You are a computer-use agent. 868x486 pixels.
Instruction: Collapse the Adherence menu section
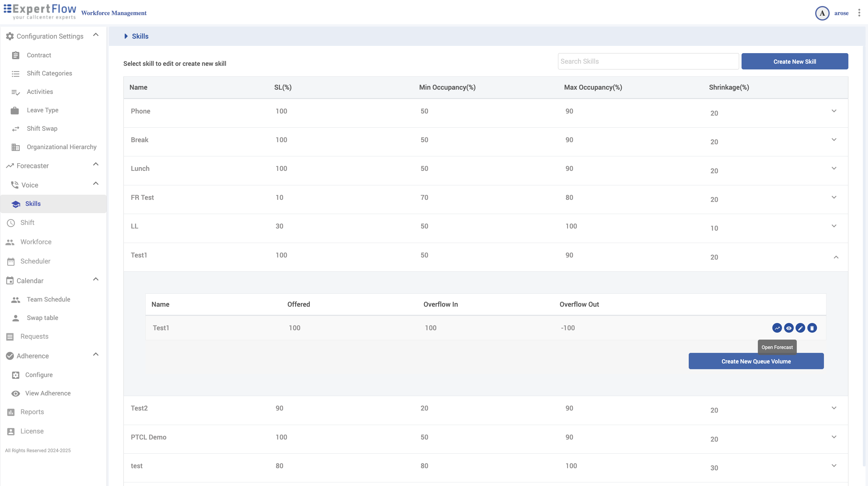click(x=96, y=354)
